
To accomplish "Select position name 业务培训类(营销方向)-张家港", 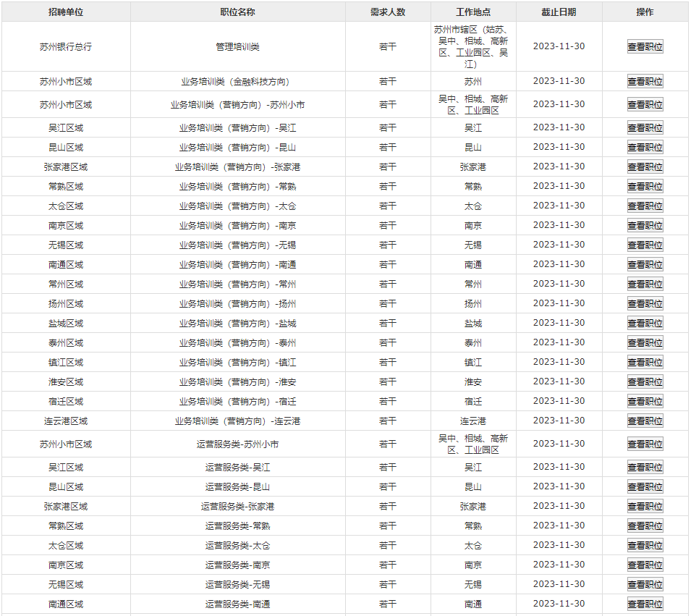I will click(x=237, y=167).
